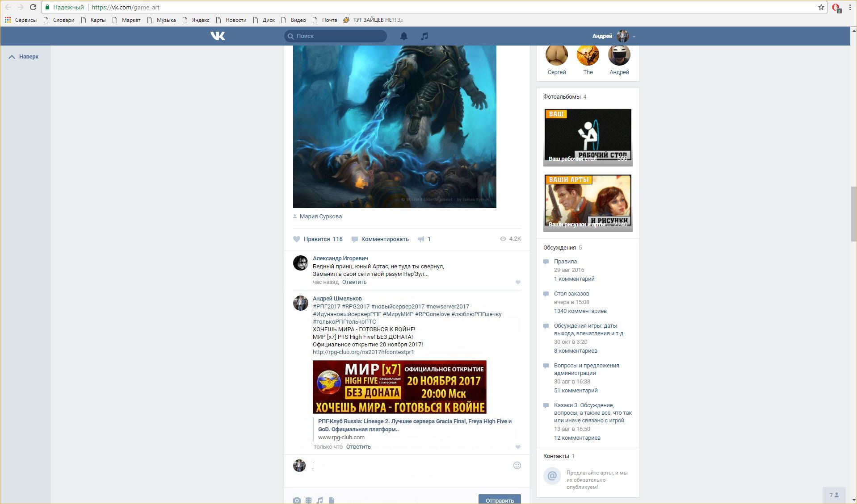The height and width of the screenshot is (504, 857).
Task: Share the post via megaphone icon
Action: pyautogui.click(x=424, y=239)
